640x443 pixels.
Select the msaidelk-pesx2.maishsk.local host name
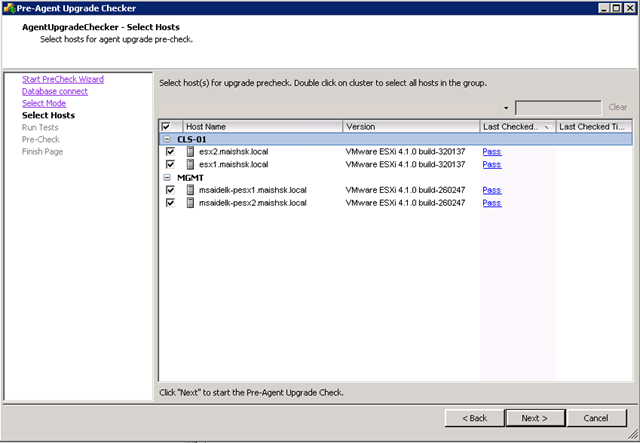click(x=253, y=203)
